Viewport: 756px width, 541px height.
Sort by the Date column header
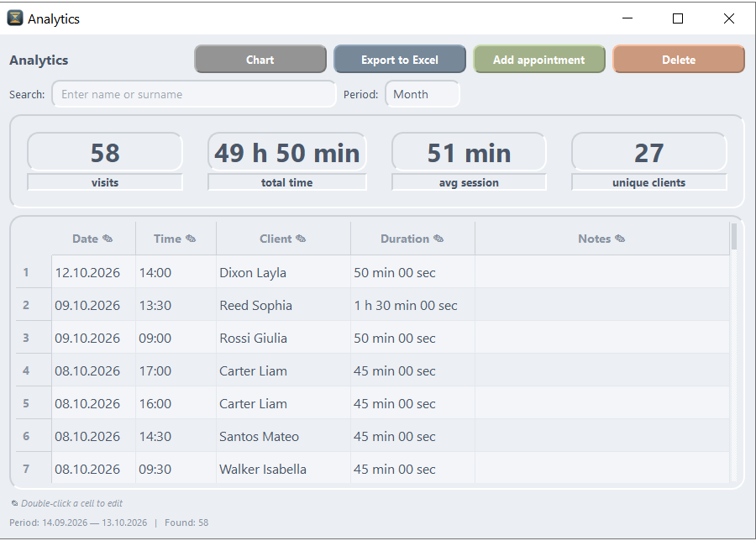click(x=93, y=239)
